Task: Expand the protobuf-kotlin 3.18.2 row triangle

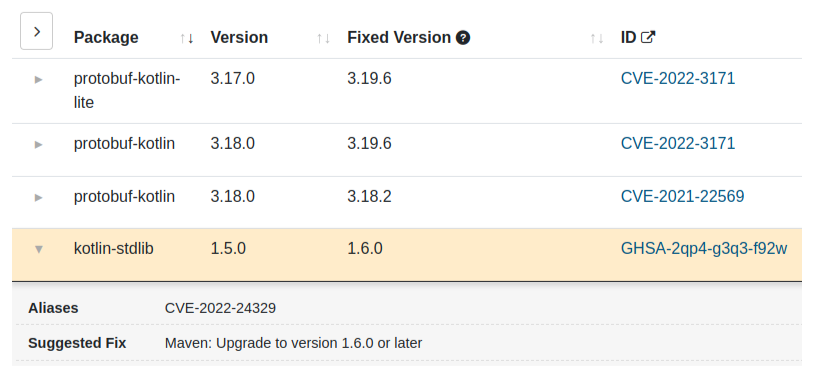Action: point(38,197)
